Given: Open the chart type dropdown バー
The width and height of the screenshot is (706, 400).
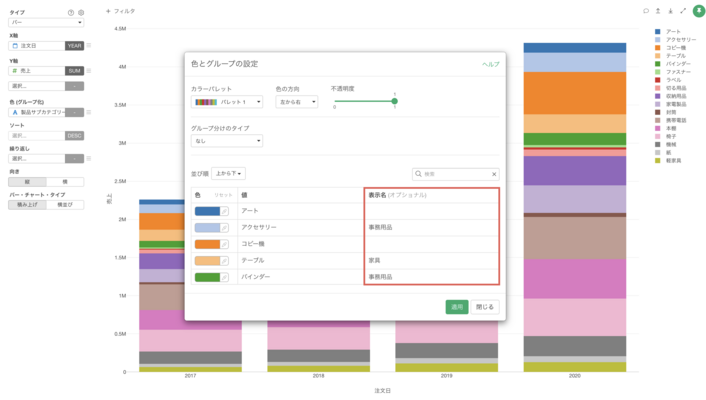Looking at the screenshot, I should click(x=46, y=22).
